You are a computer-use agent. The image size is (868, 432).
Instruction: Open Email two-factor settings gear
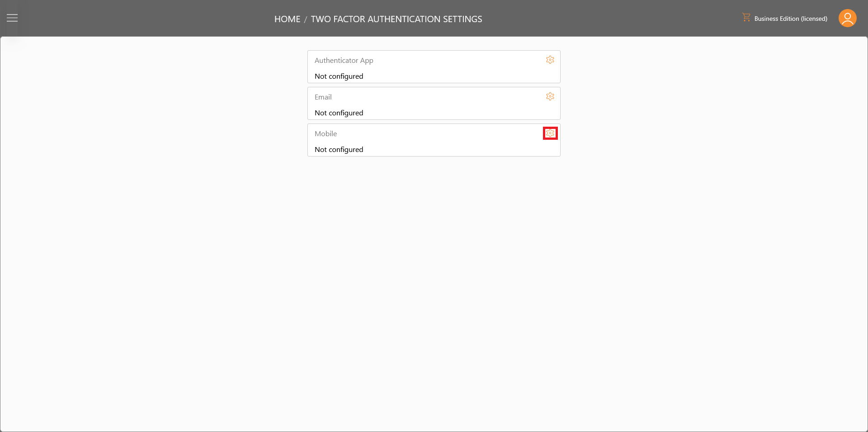[x=550, y=96]
